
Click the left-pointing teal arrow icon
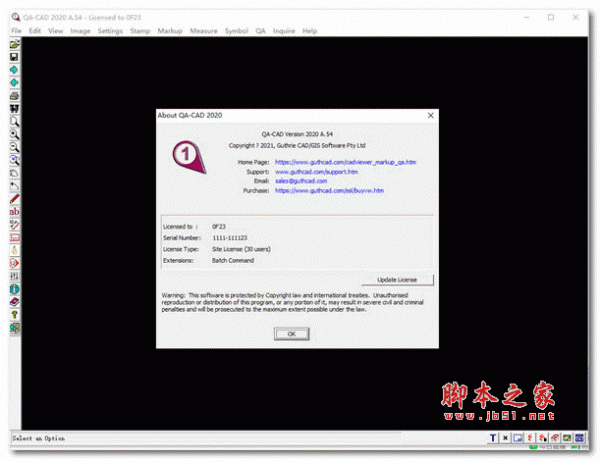pyautogui.click(x=15, y=83)
